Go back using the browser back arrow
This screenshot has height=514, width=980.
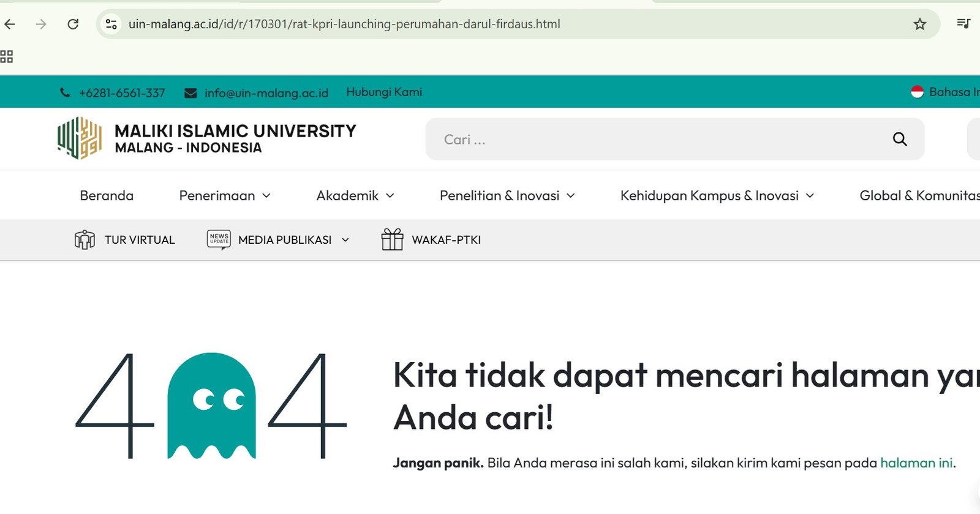[x=10, y=24]
